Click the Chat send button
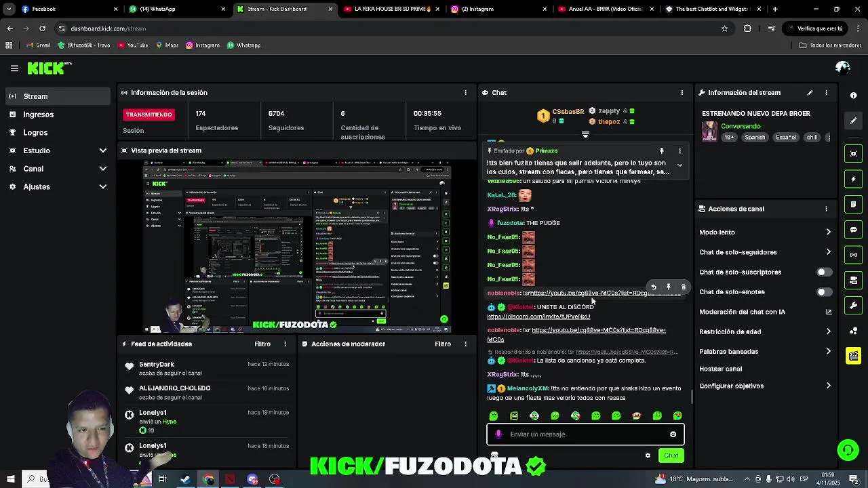The image size is (868, 488). click(x=671, y=455)
